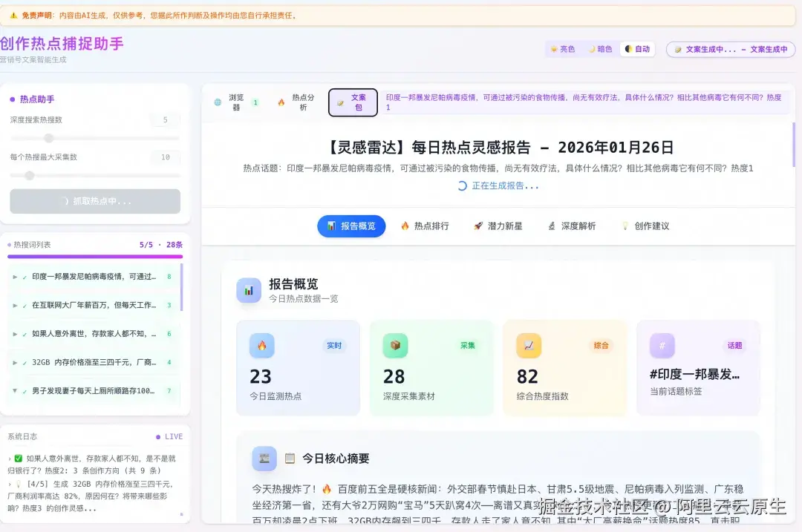Click the globe icon beside 浏览器

point(218,102)
